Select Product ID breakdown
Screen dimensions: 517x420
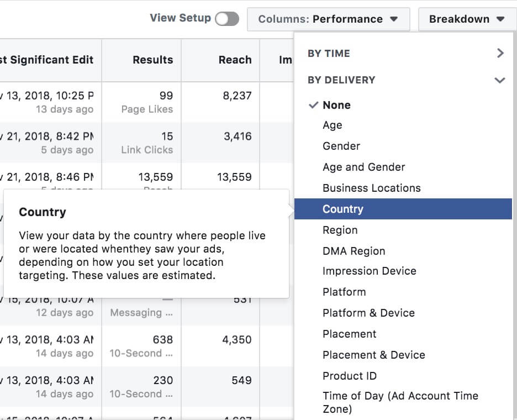click(x=350, y=376)
